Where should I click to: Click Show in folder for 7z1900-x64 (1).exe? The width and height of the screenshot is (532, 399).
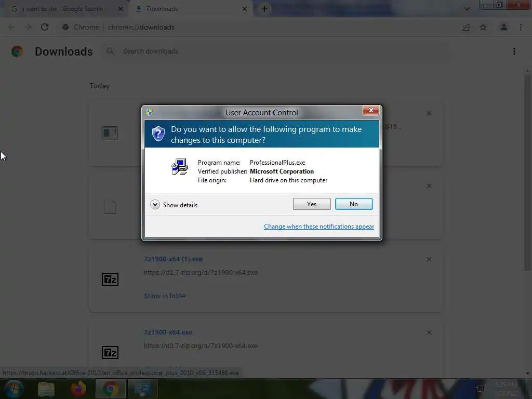pyautogui.click(x=165, y=296)
